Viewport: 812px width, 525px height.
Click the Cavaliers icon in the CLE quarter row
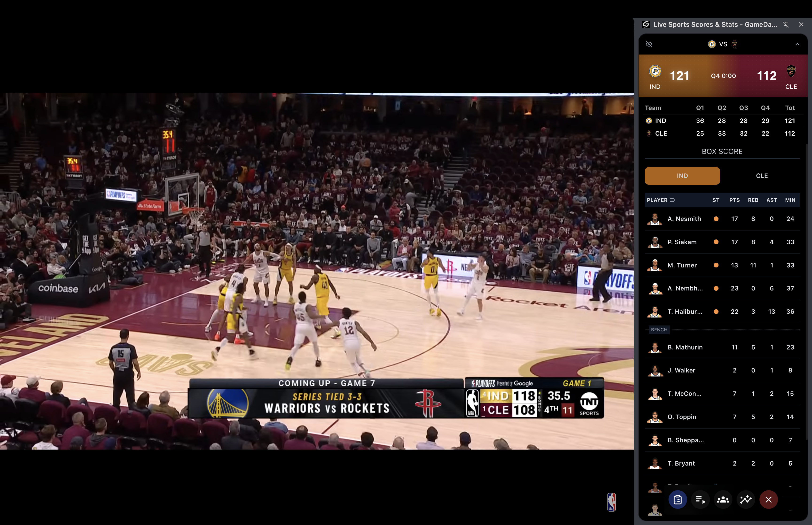click(649, 134)
